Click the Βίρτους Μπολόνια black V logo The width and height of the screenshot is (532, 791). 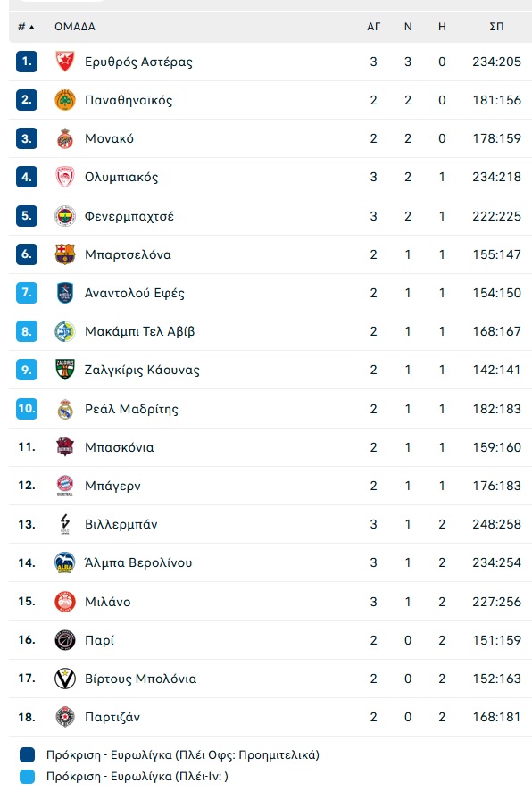click(65, 679)
